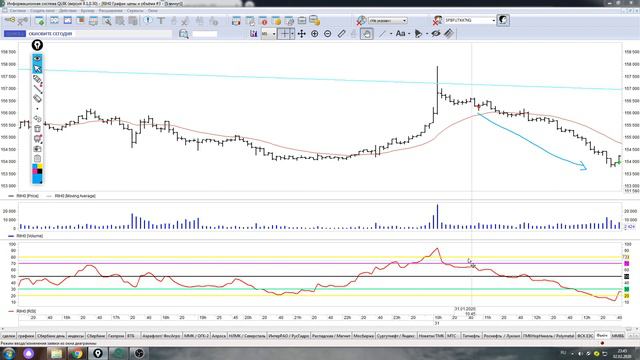Click the head profile icon button

pos(503,20)
